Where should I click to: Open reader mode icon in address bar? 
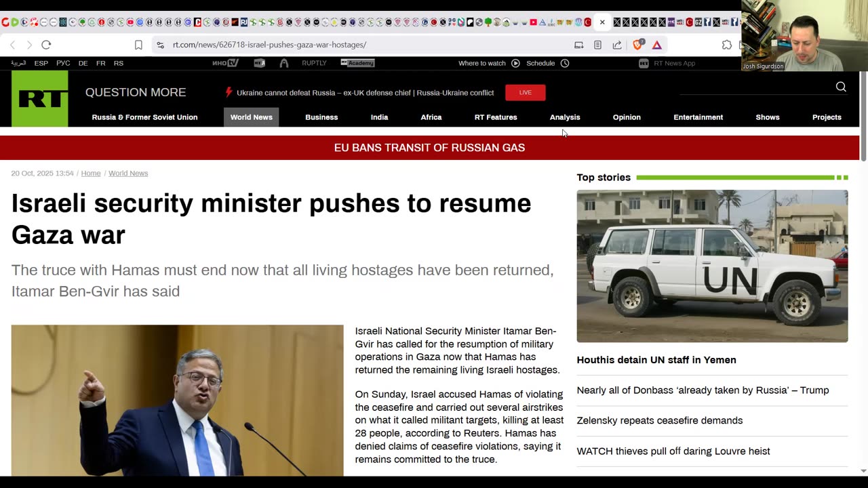597,45
